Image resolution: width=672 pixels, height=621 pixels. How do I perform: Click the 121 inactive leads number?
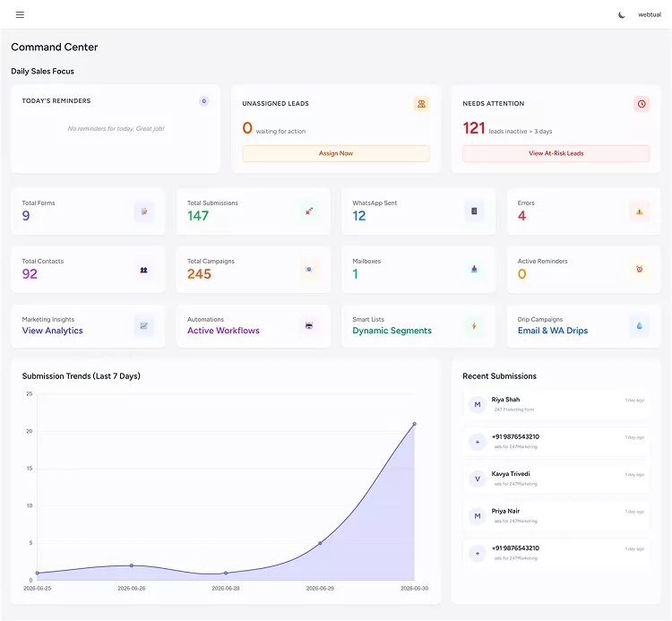pos(474,128)
